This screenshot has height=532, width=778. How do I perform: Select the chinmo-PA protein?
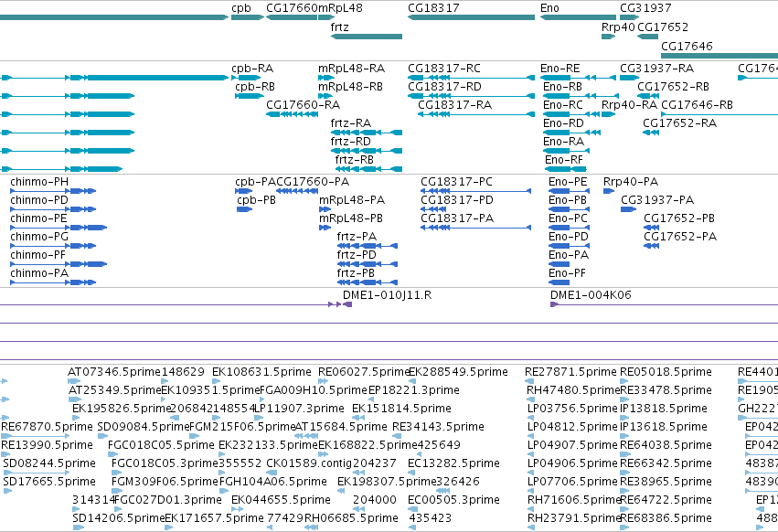pos(53,282)
